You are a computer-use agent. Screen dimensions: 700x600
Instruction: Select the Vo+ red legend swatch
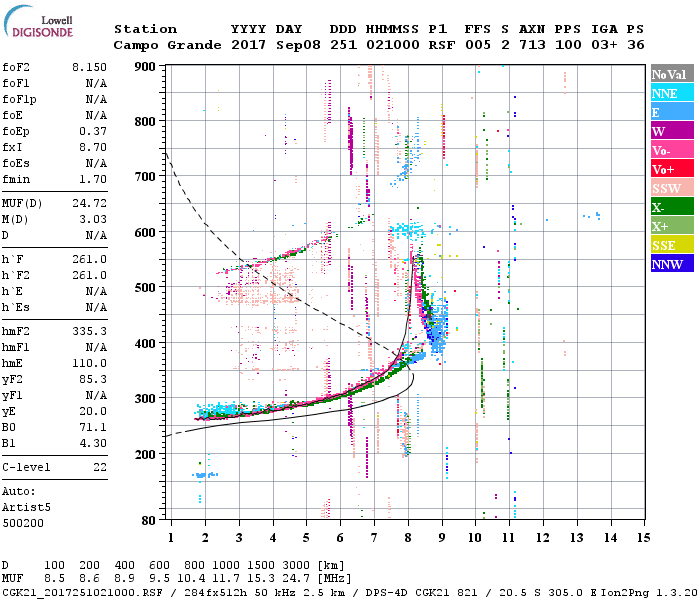pyautogui.click(x=672, y=169)
